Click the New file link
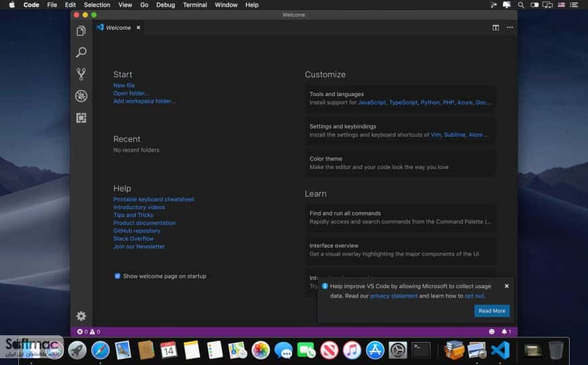The width and height of the screenshot is (588, 365). coord(124,85)
